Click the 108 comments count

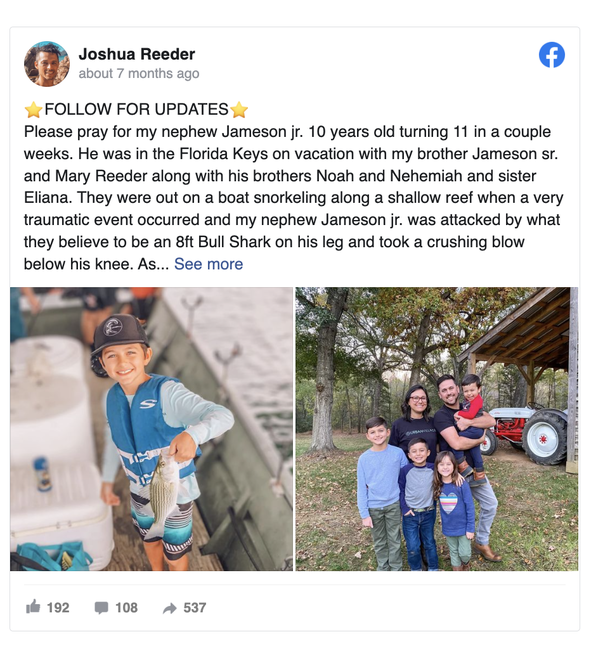click(x=126, y=608)
